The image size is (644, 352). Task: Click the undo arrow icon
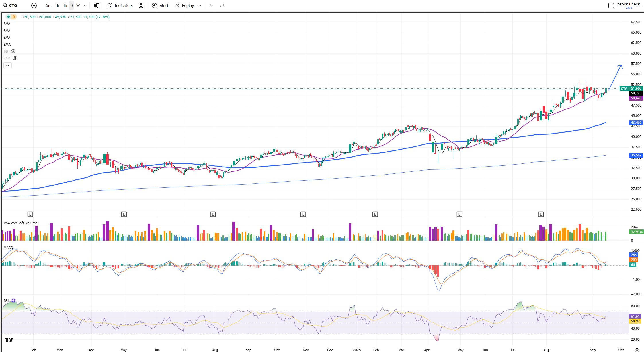(211, 5)
